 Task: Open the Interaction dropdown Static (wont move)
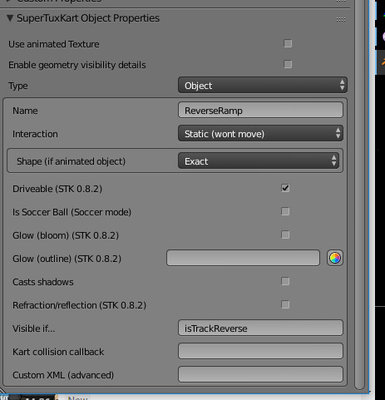(x=260, y=134)
